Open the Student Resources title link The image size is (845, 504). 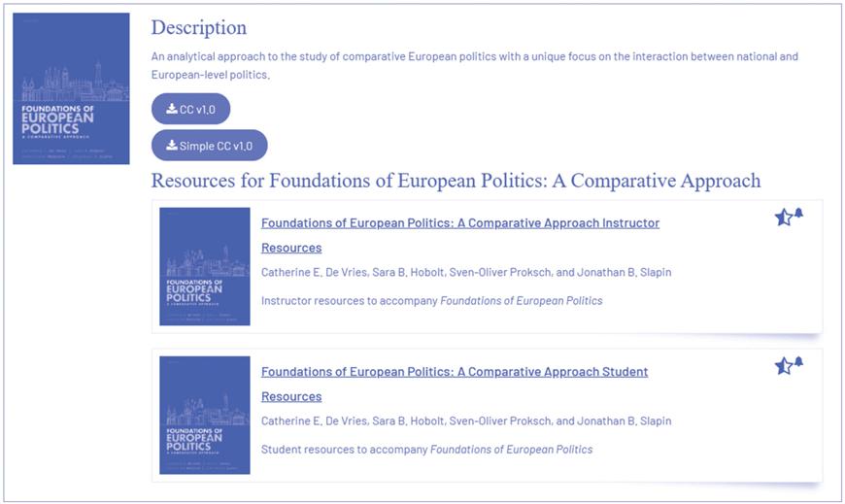pyautogui.click(x=454, y=372)
